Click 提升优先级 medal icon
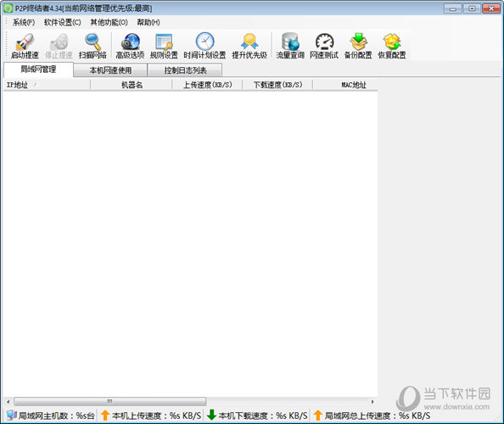504x424 pixels. (x=249, y=42)
